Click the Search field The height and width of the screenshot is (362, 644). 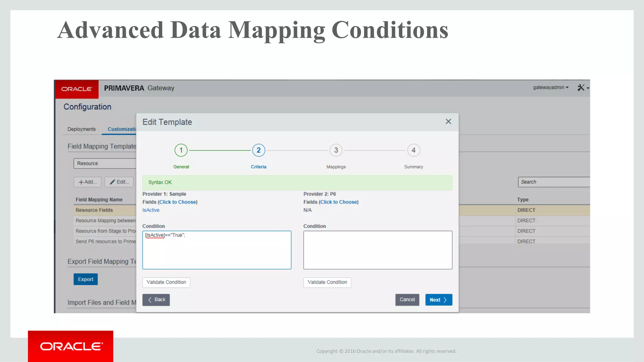(x=554, y=182)
